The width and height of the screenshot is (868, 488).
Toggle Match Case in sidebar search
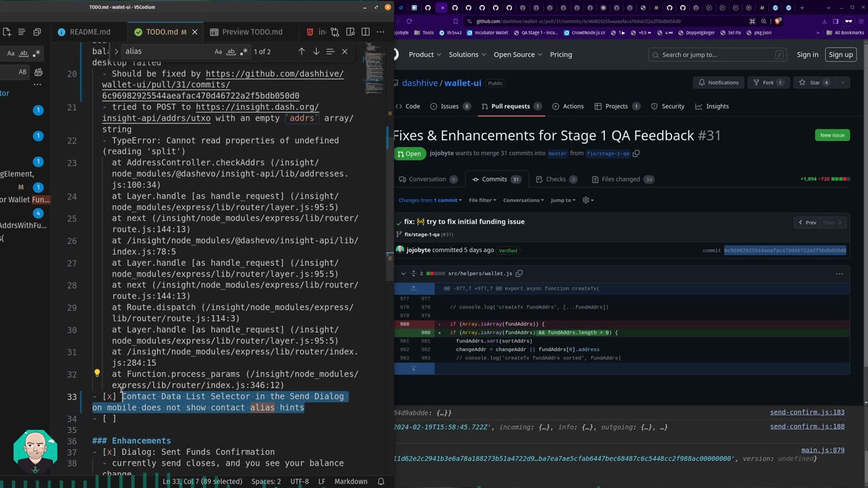11,54
